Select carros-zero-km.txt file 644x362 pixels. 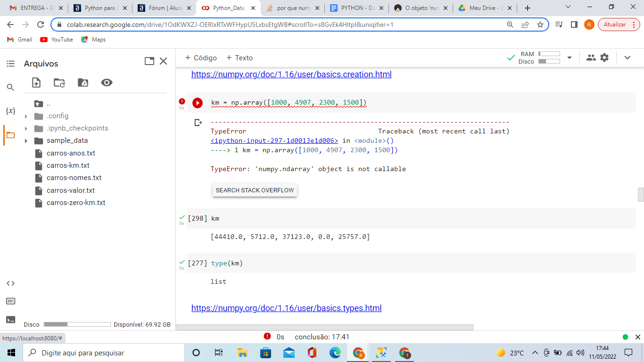pos(76,203)
